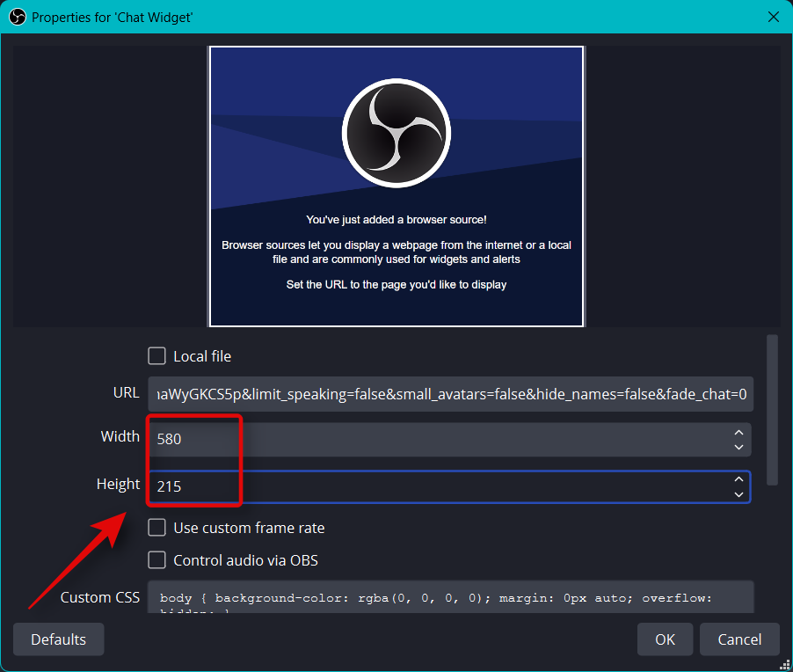Click the URL input field
The image size is (793, 672).
click(451, 394)
